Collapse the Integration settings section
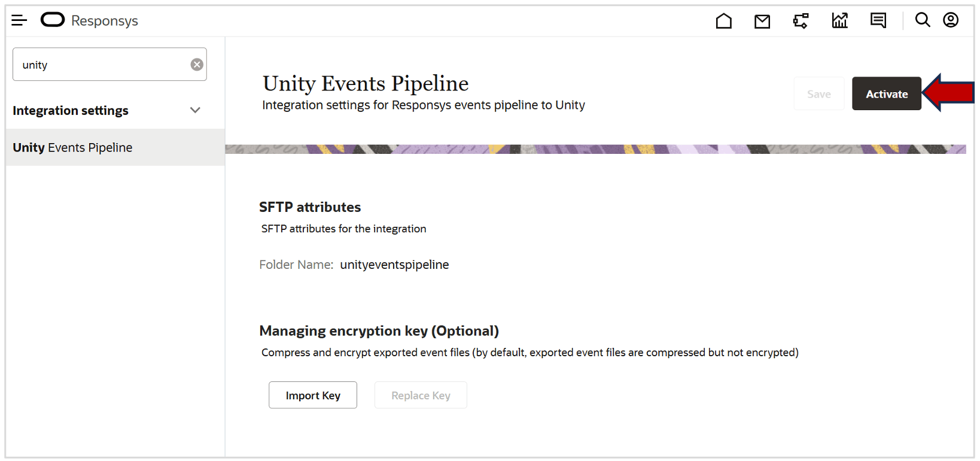The image size is (980, 461). tap(195, 110)
